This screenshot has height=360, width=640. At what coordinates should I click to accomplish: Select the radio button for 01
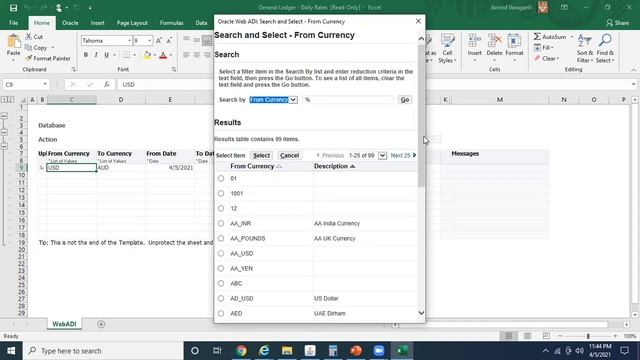[221, 178]
